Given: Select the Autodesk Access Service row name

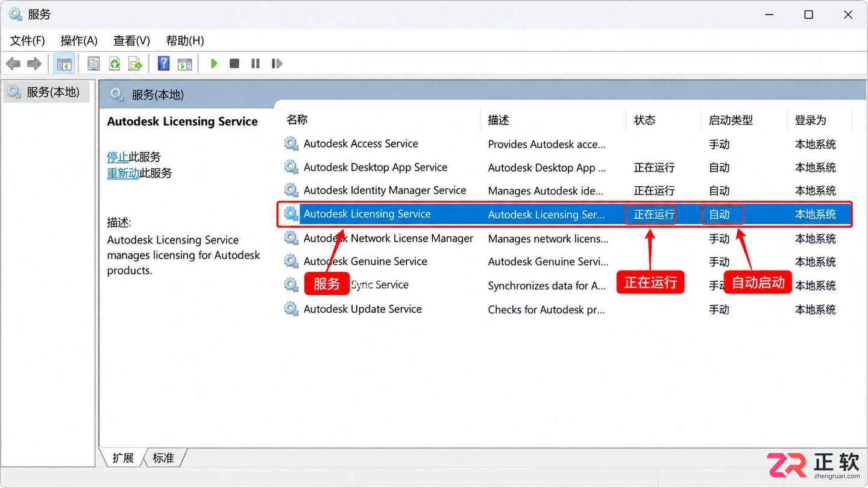Looking at the screenshot, I should click(361, 143).
